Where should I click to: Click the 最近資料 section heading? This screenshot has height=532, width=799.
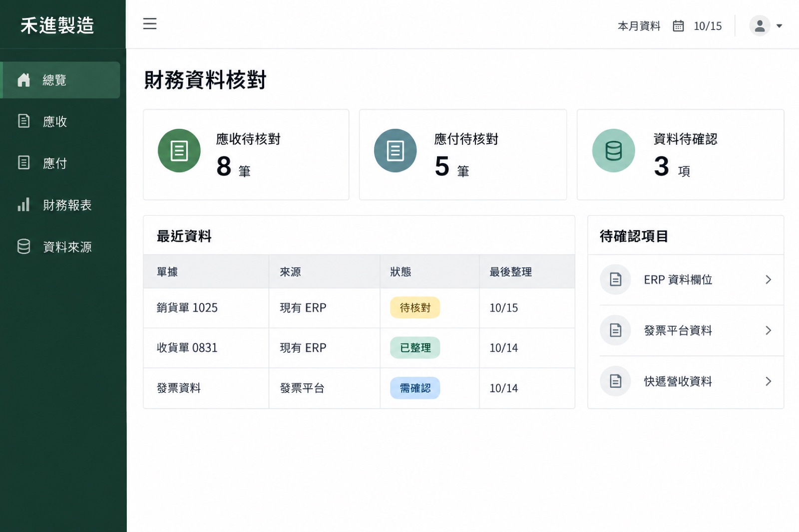[184, 236]
